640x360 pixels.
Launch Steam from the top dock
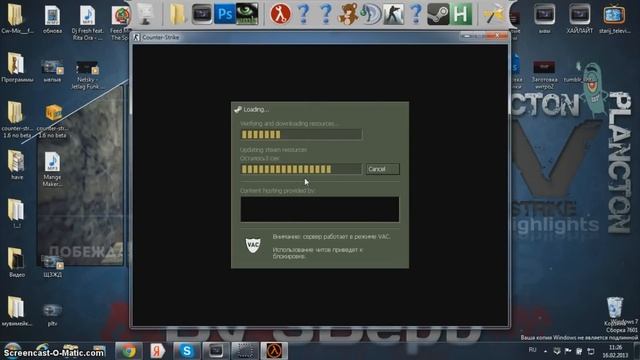click(x=438, y=14)
